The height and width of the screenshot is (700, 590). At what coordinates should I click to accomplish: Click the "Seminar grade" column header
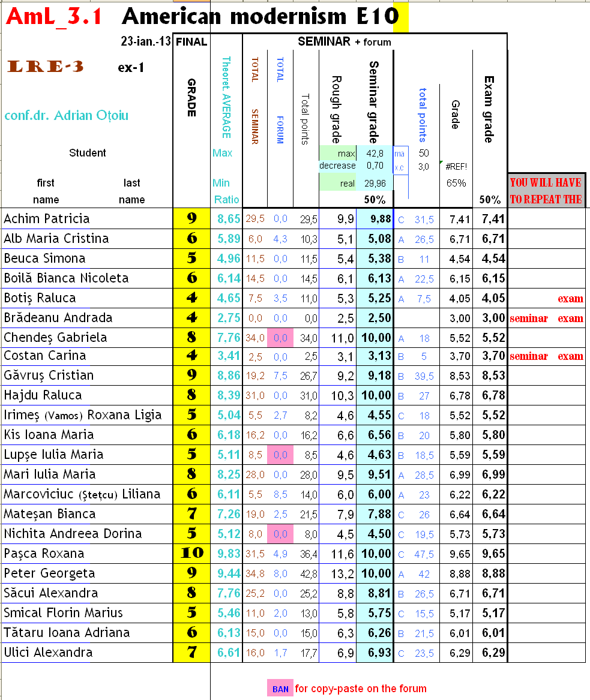click(374, 102)
